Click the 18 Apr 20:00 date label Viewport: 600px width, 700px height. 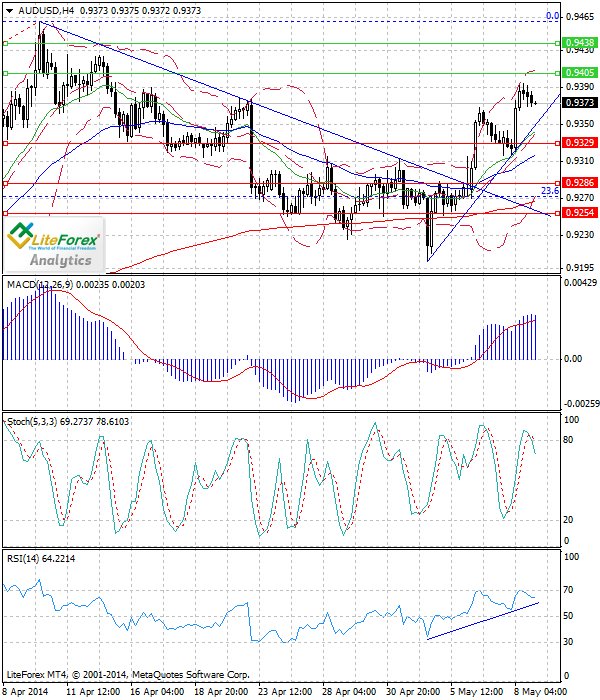click(x=221, y=692)
